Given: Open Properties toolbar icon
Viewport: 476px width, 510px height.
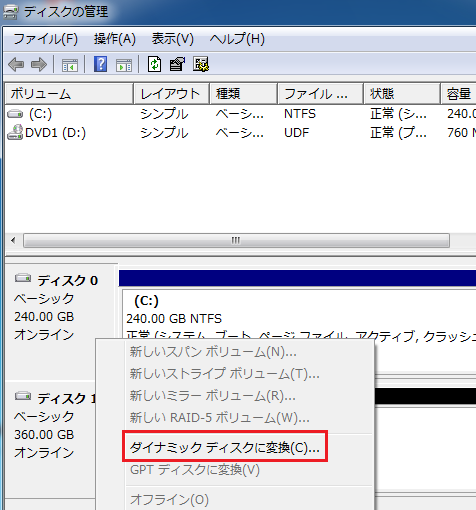Looking at the screenshot, I should click(x=177, y=64).
